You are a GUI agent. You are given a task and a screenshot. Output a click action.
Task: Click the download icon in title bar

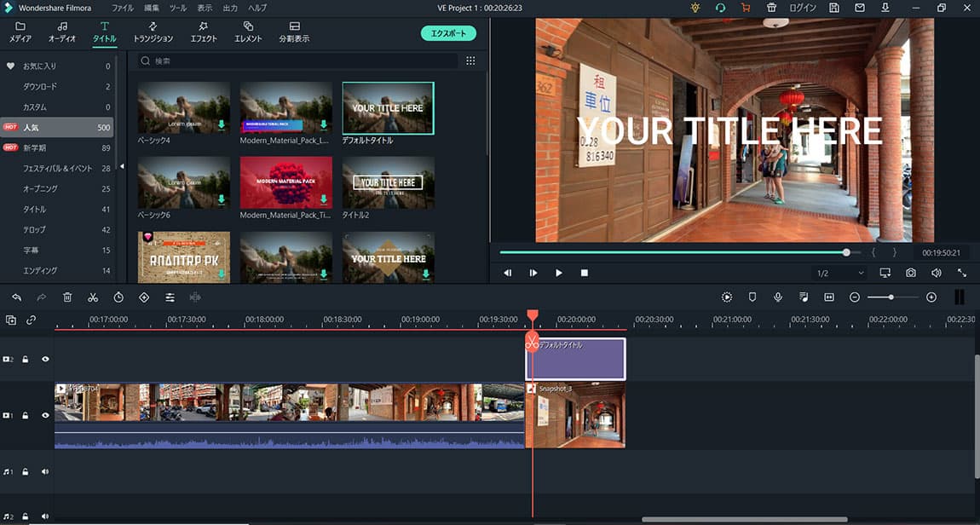pyautogui.click(x=885, y=9)
